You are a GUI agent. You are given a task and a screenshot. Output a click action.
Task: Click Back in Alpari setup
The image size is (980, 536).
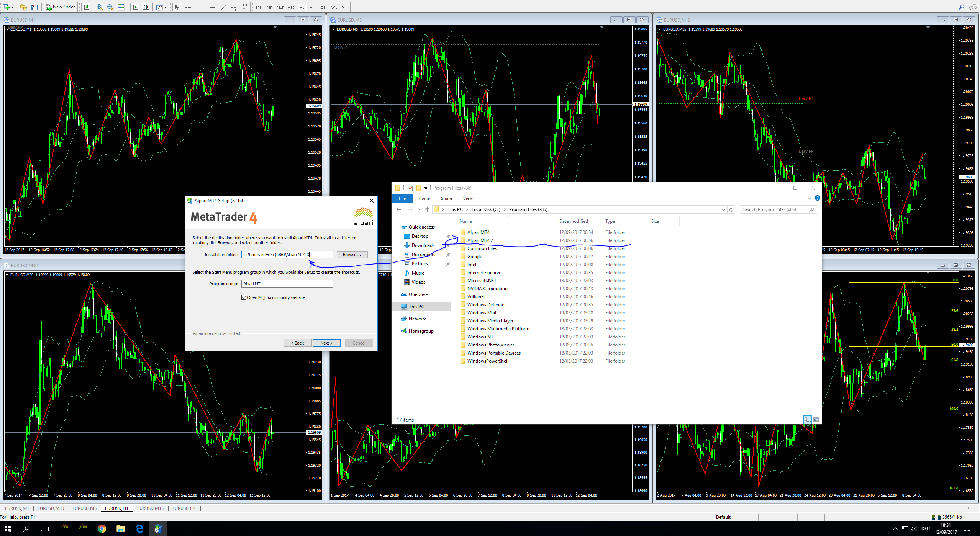click(x=297, y=343)
